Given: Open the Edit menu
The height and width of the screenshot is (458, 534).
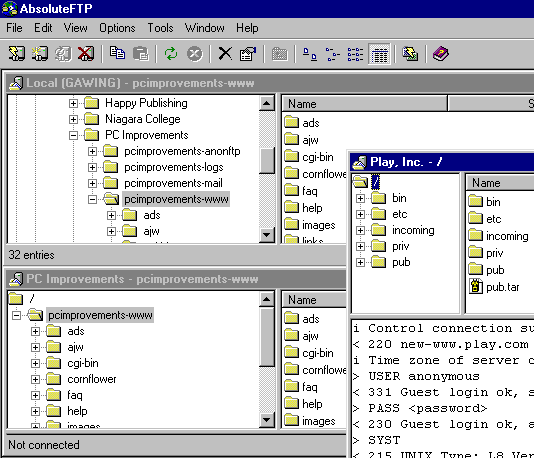Looking at the screenshot, I should (x=43, y=28).
